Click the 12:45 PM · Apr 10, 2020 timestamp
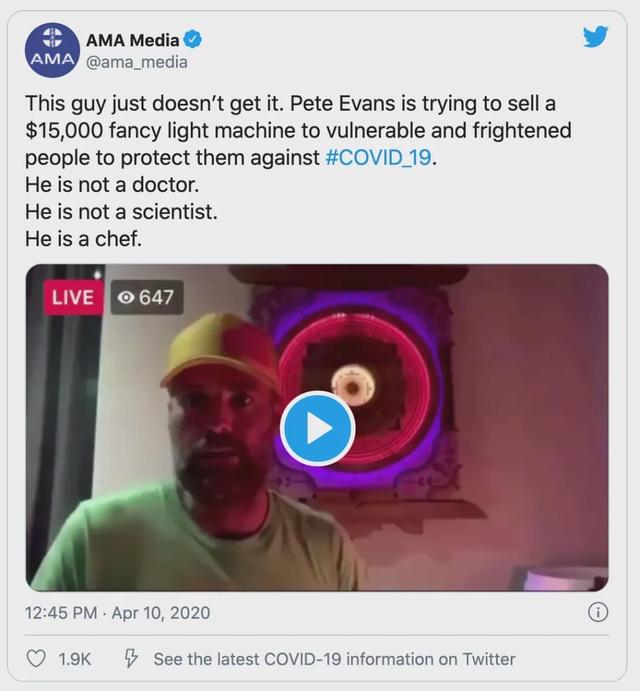The width and height of the screenshot is (640, 691). (118, 612)
